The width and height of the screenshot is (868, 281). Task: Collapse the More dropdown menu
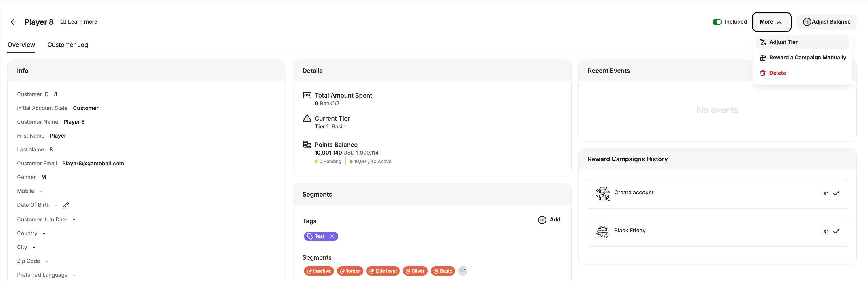[x=772, y=22]
